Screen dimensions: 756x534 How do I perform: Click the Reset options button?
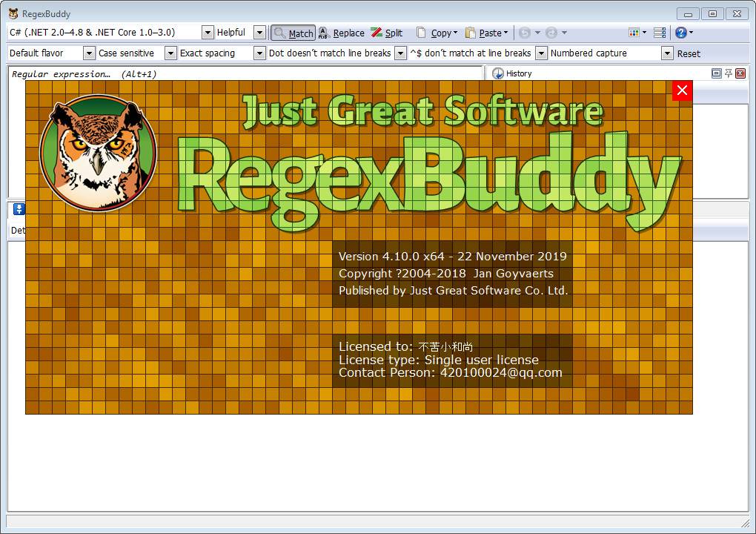[x=689, y=53]
